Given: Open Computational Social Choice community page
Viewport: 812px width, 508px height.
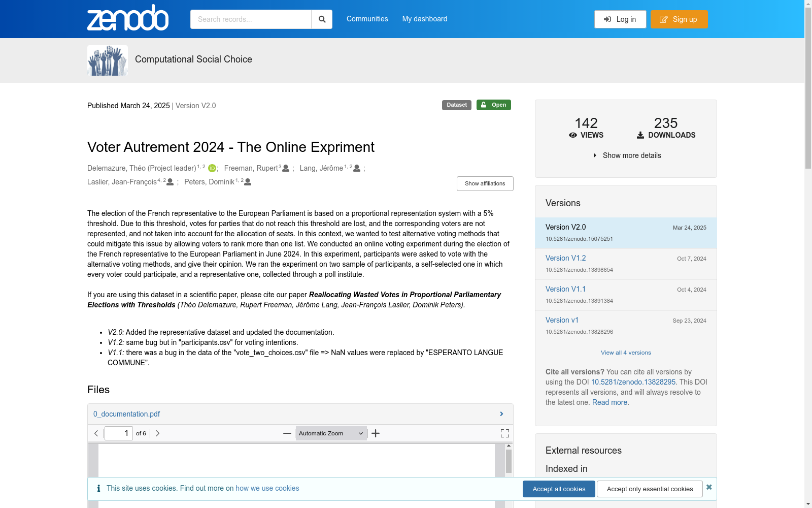Looking at the screenshot, I should (193, 59).
